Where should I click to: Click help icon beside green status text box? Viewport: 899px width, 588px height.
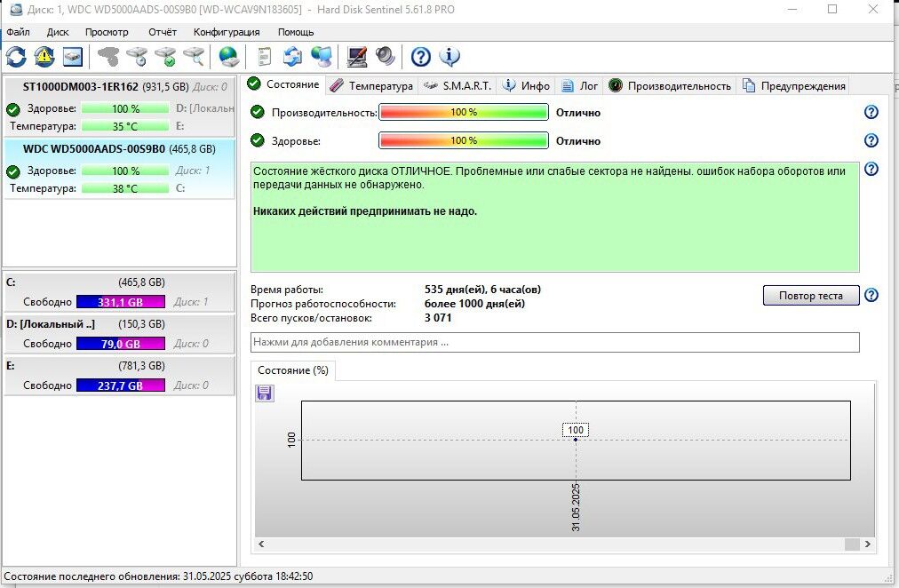pyautogui.click(x=871, y=169)
